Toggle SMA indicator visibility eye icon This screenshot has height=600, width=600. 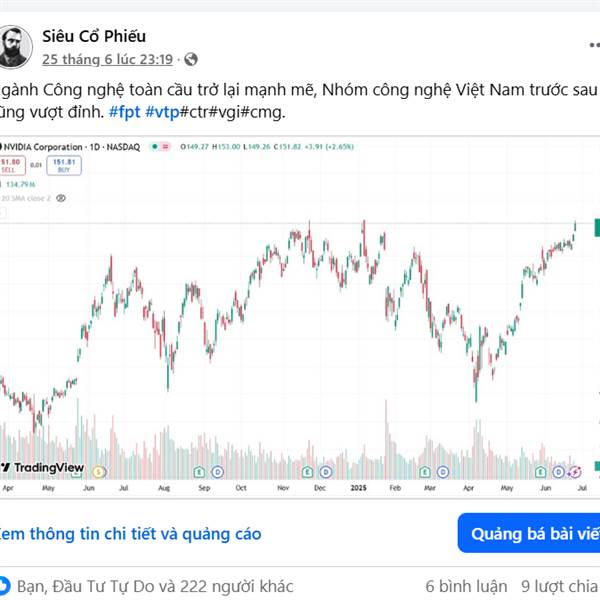tap(61, 198)
